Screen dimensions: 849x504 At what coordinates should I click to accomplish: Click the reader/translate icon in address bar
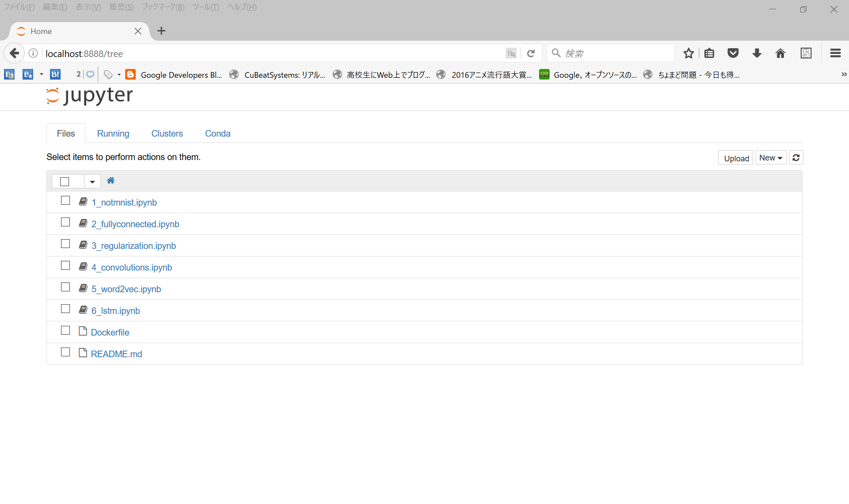(511, 53)
